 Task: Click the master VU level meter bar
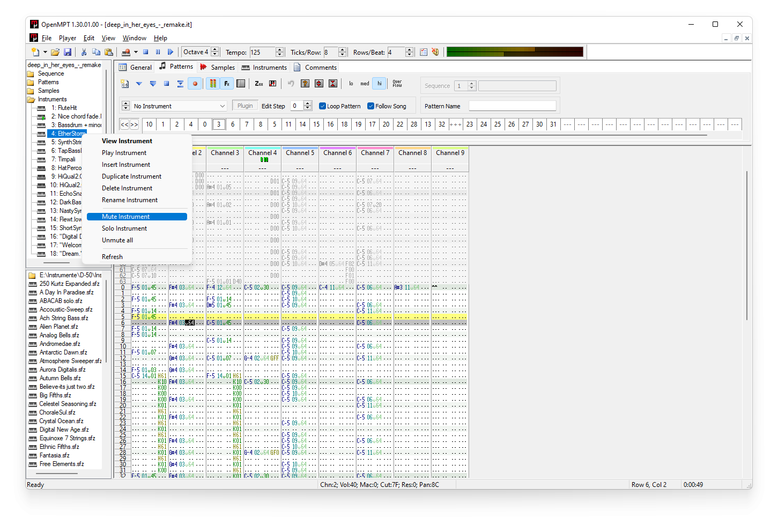(515, 52)
